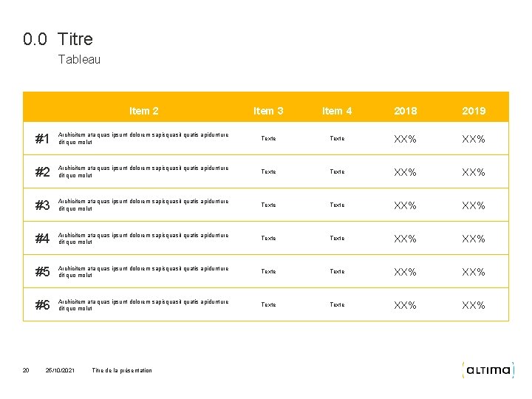Click the Altima logo

(487, 369)
